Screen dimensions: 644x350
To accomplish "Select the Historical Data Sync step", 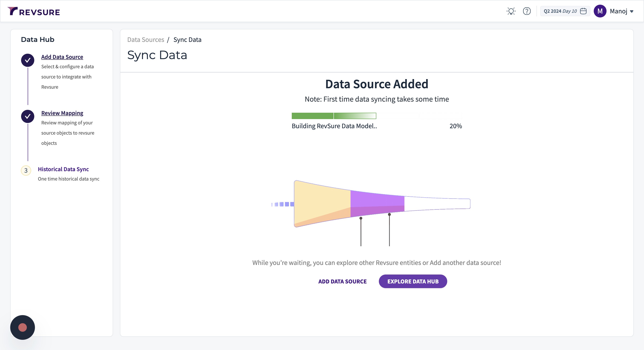I will [x=63, y=169].
